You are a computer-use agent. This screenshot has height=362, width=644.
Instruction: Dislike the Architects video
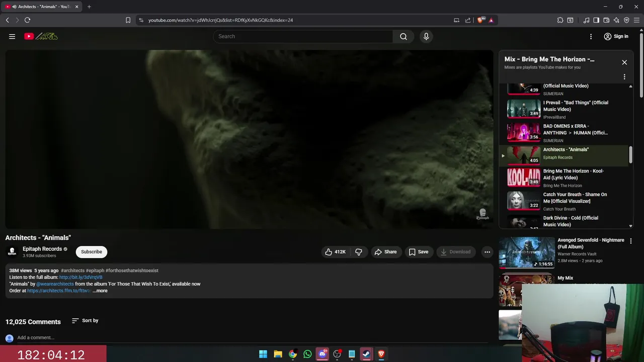click(x=359, y=252)
